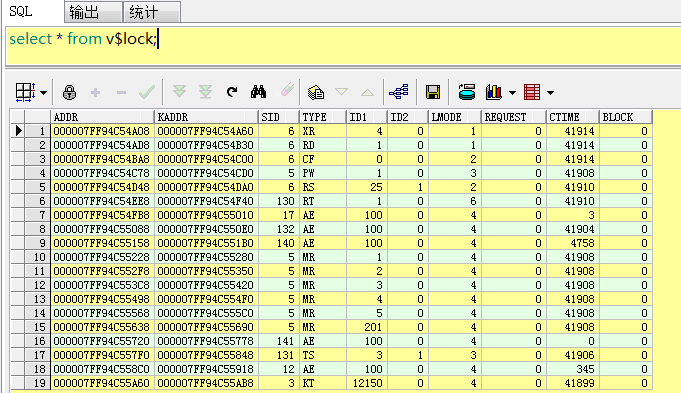Click CTIME value 4758 in row 9
The height and width of the screenshot is (393, 681).
572,243
